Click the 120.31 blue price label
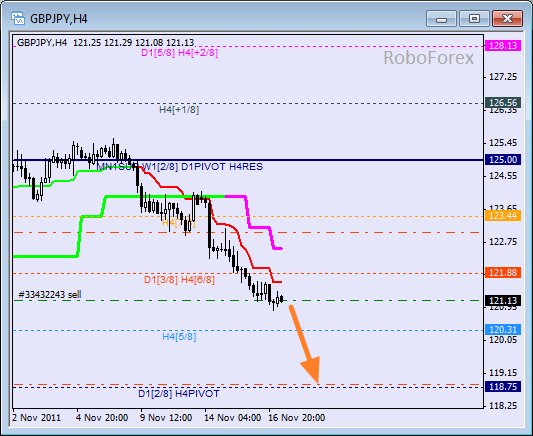 (503, 330)
